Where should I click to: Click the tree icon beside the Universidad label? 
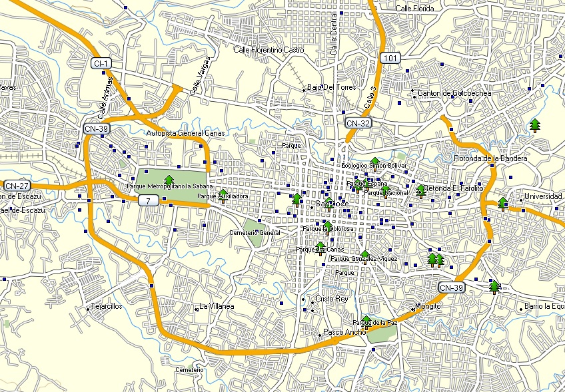tap(502, 203)
